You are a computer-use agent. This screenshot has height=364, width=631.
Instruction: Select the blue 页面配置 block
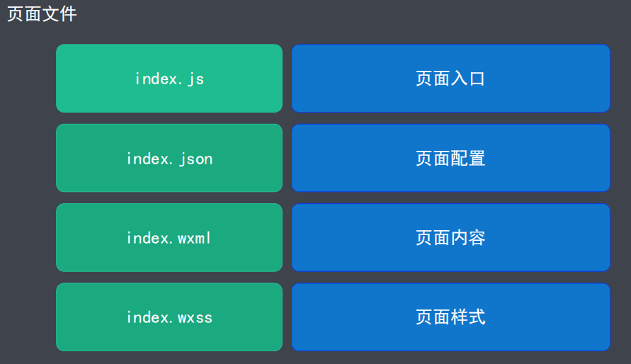click(450, 158)
